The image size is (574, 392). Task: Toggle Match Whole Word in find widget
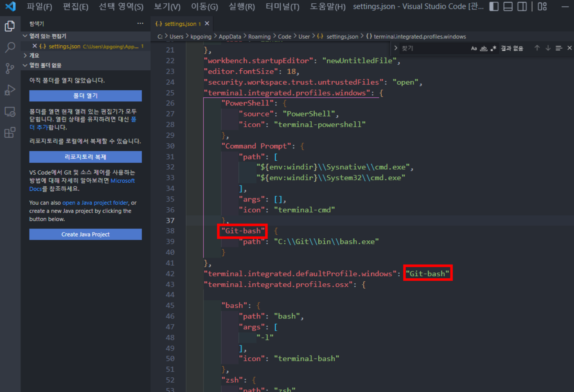click(x=484, y=48)
